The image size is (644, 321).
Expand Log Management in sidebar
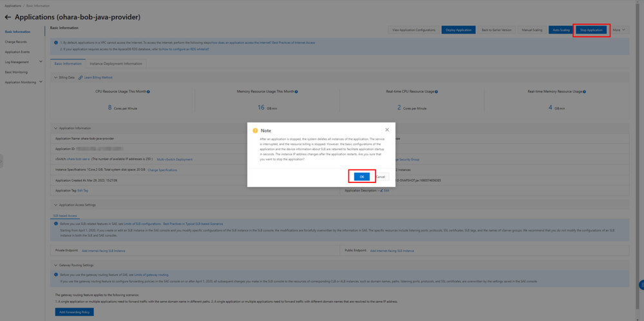(41, 62)
